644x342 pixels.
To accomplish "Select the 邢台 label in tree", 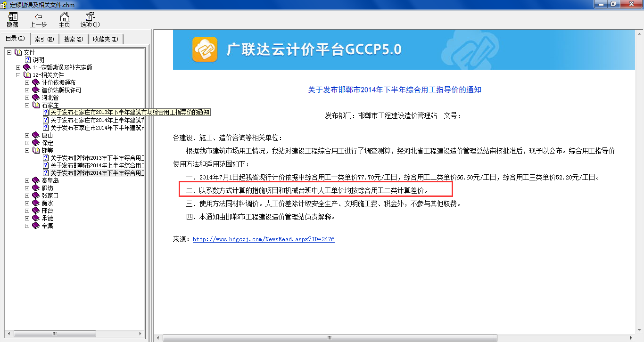I will [47, 211].
